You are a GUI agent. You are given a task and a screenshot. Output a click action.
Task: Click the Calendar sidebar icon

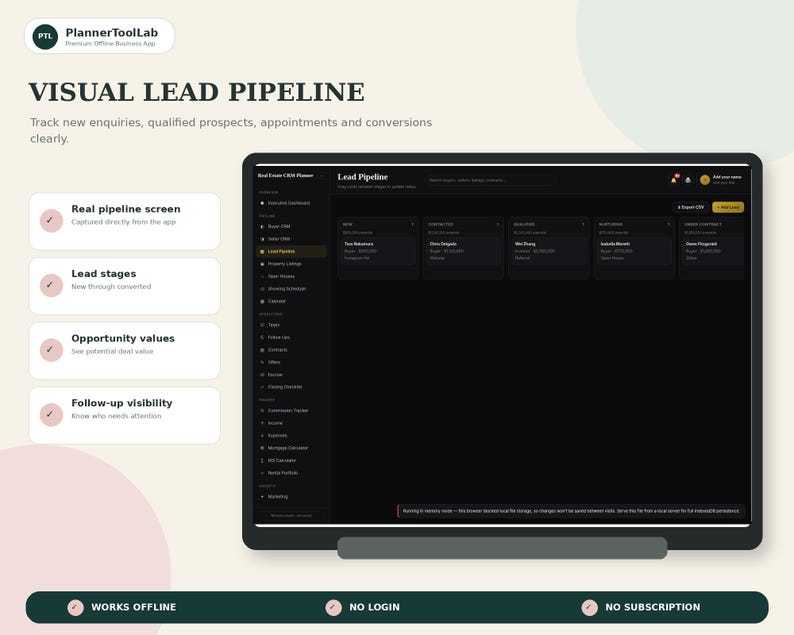[x=262, y=301]
